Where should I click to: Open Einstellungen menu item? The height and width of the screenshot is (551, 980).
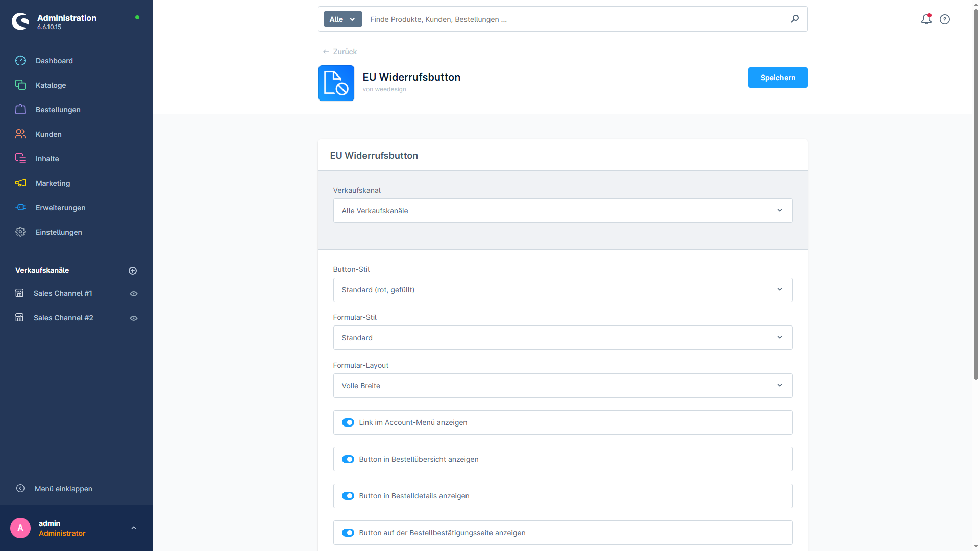(x=77, y=232)
